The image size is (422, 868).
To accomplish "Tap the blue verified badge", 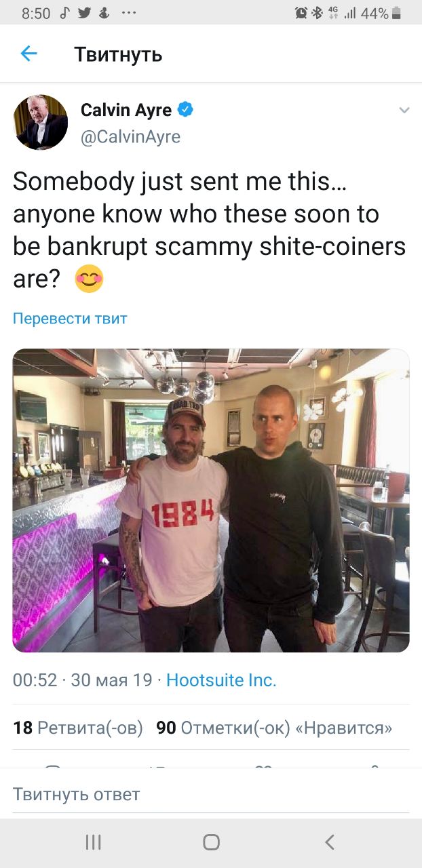I will coord(186,109).
